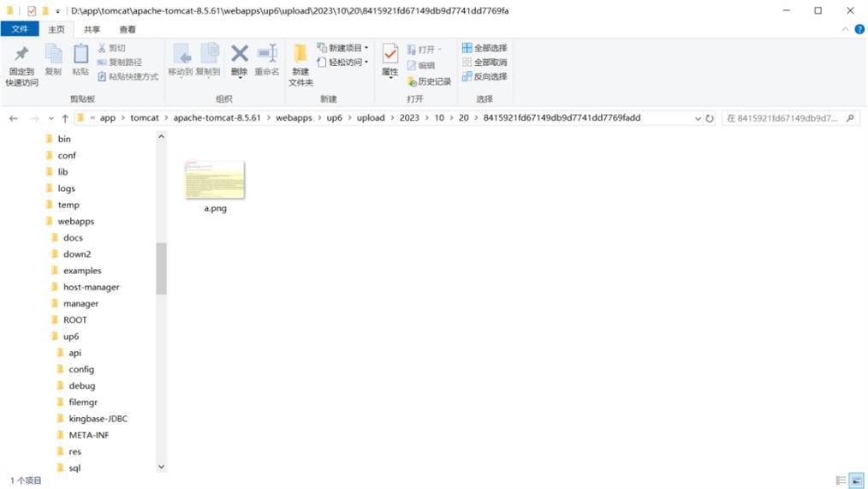Open recent locations dropdown arrow
Screen dimensions: 868x489
51,118
